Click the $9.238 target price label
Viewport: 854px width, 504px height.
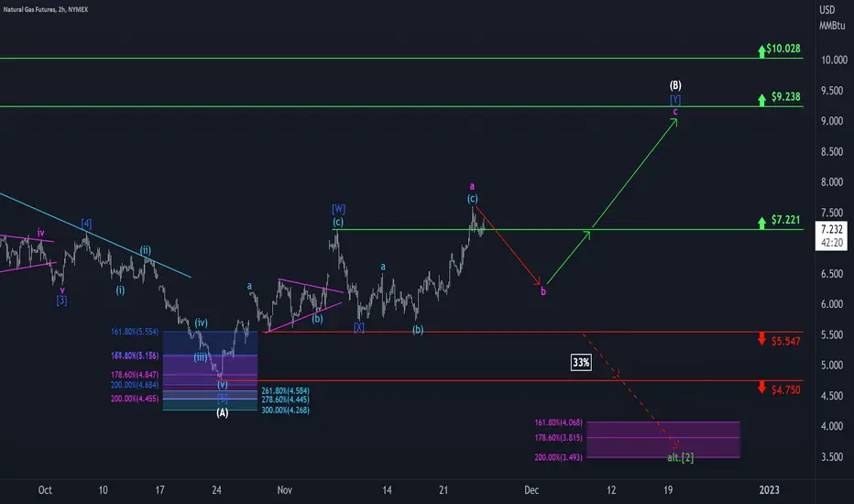pyautogui.click(x=785, y=97)
